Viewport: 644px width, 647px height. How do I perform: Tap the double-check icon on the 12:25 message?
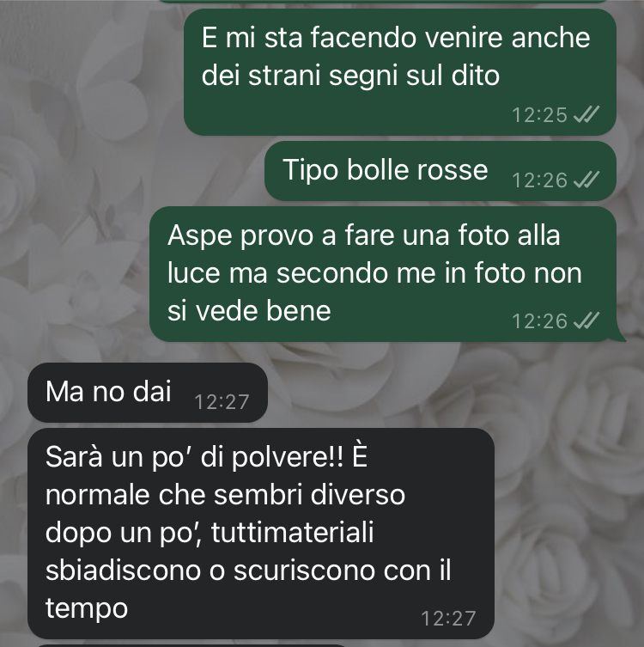coord(586,114)
